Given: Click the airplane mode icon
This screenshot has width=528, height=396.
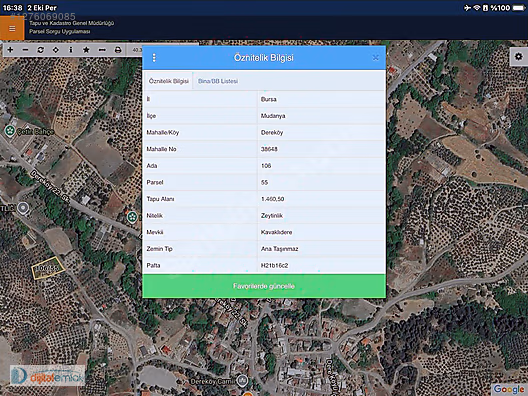Looking at the screenshot, I should pos(467,7).
